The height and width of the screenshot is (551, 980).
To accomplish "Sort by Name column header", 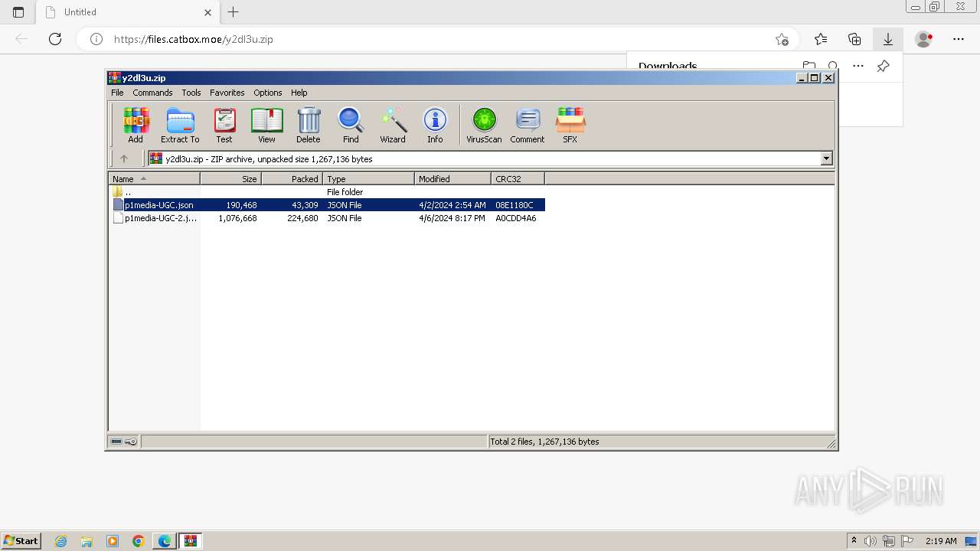I will [155, 179].
